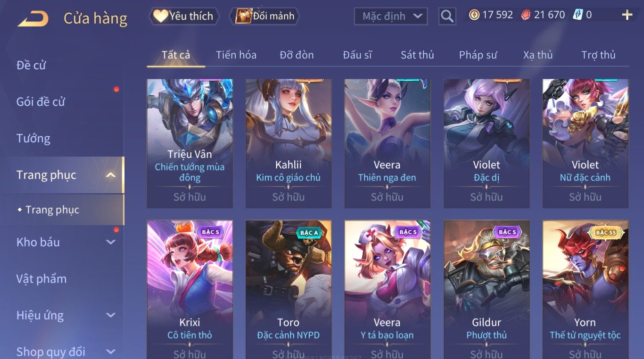
Task: Switch to the Sát thủ tab
Action: [x=417, y=55]
